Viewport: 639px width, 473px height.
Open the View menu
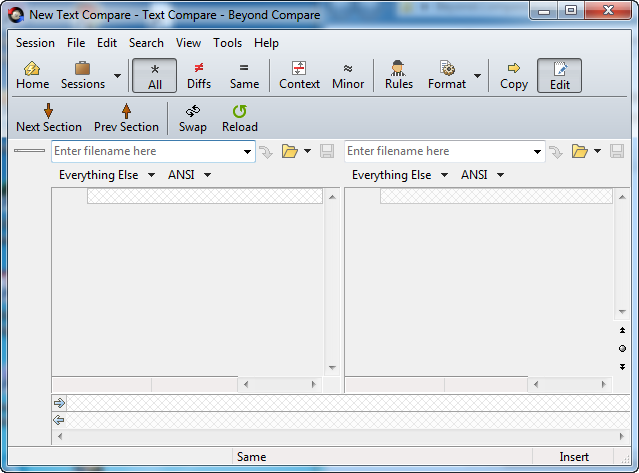(188, 43)
